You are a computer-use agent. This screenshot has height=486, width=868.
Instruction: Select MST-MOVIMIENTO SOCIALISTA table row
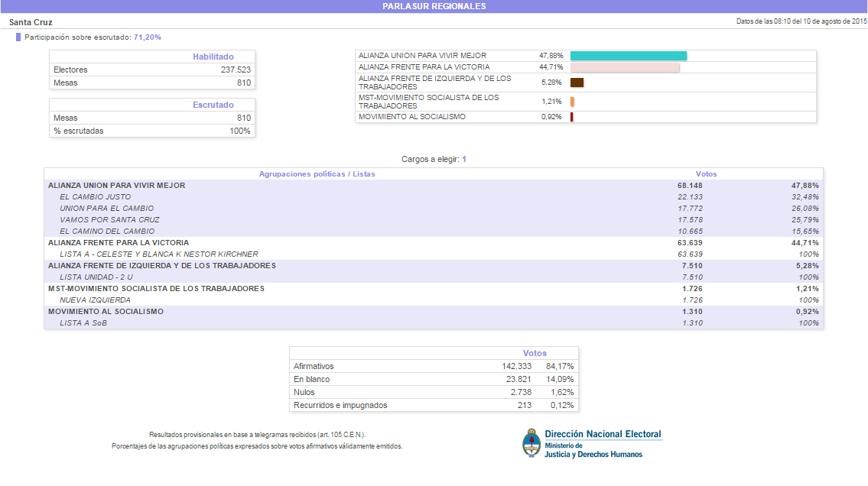pyautogui.click(x=434, y=289)
